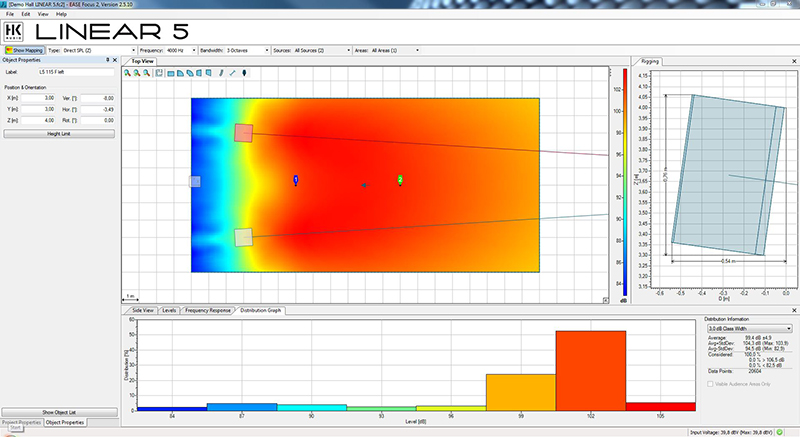Select the receiver pin tool
The image size is (800, 437).
click(x=244, y=73)
